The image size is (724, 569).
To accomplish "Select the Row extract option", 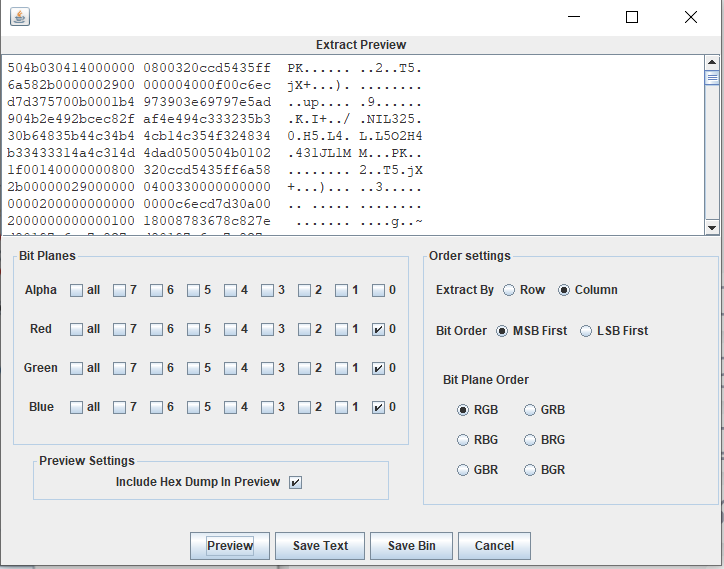I will [x=509, y=290].
